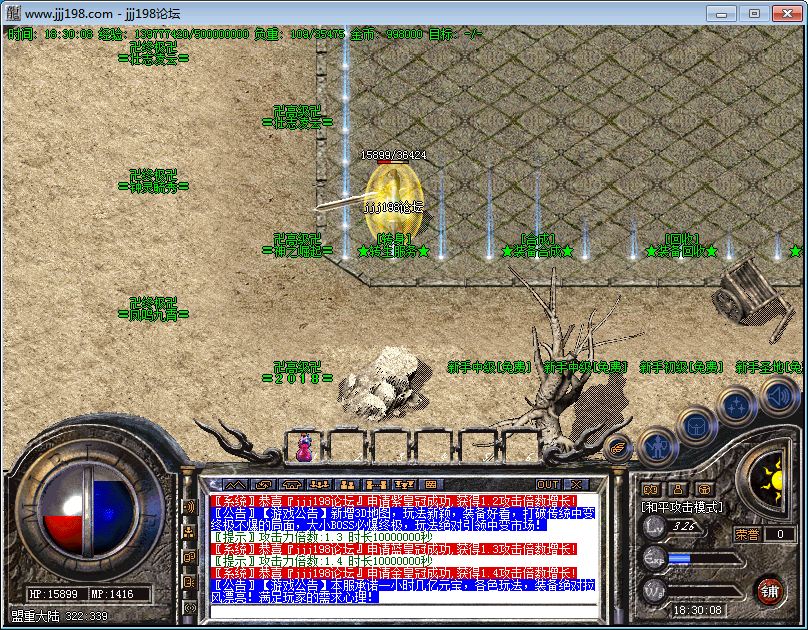The width and height of the screenshot is (808, 630).
Task: Click the level value 326
Action: coord(684,526)
